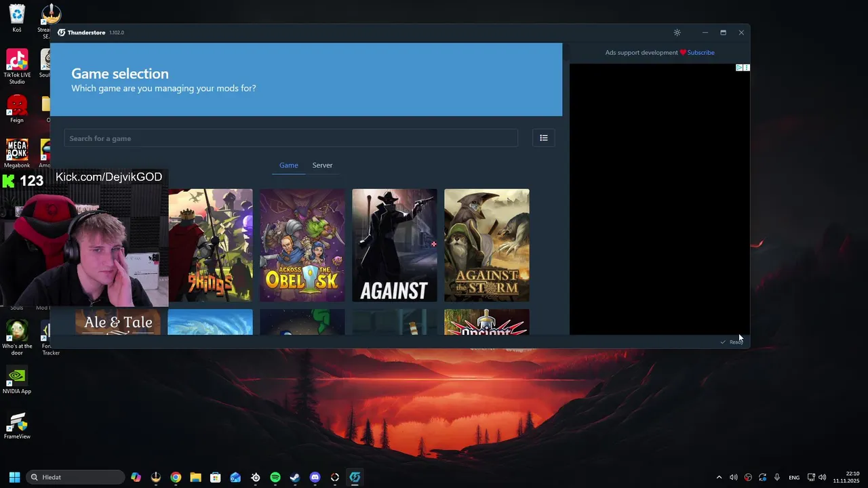Open the sync update tray icon
The height and width of the screenshot is (488, 868).
[763, 477]
